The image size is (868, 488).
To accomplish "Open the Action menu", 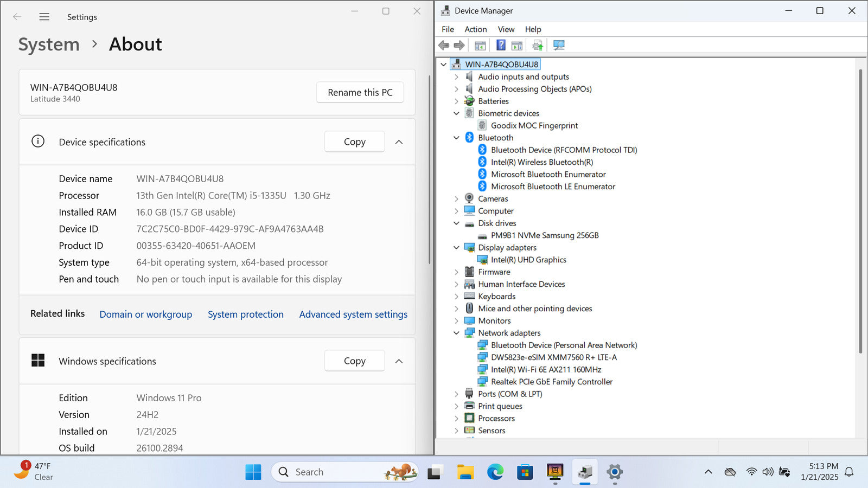I will 475,29.
